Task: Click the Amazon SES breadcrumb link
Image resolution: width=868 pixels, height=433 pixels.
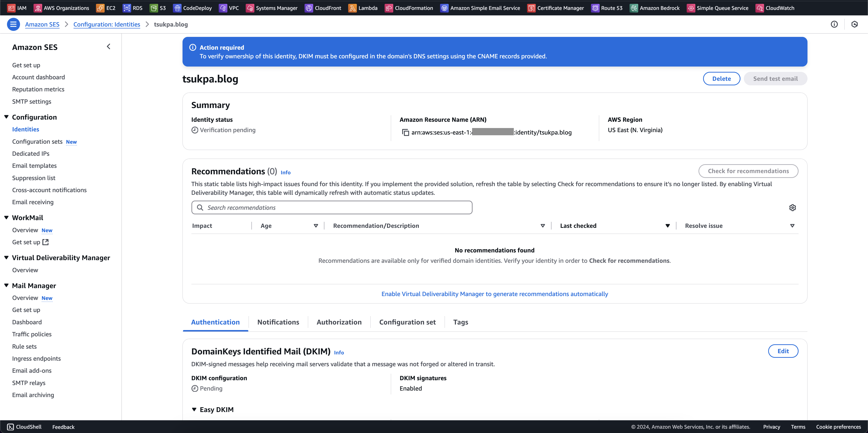Action: pyautogui.click(x=42, y=24)
